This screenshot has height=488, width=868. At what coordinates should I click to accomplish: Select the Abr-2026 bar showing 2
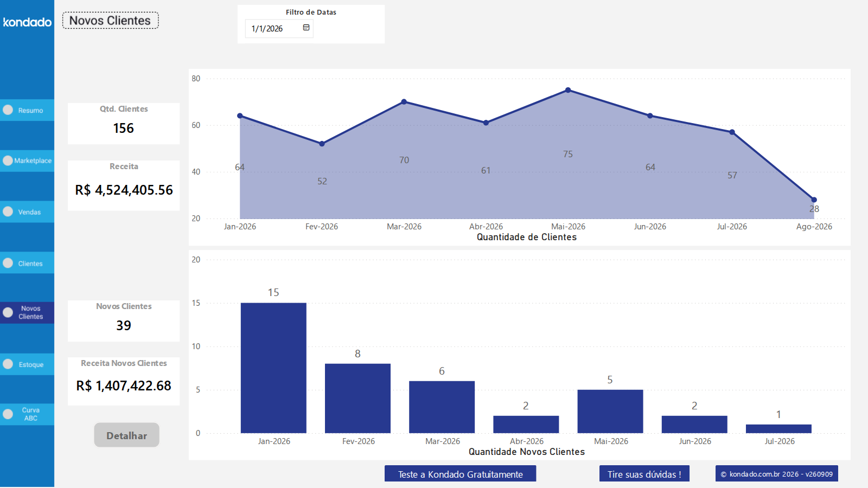point(526,425)
